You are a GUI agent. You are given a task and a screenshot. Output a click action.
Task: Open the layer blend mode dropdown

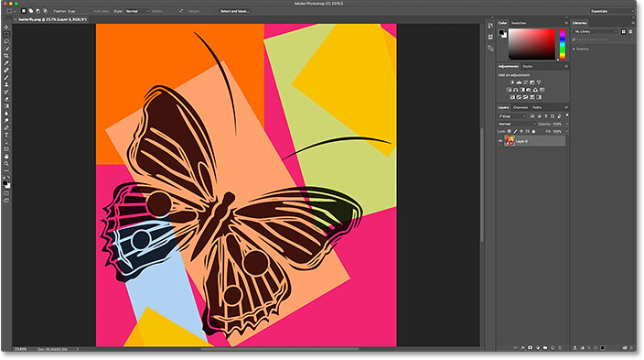pyautogui.click(x=517, y=124)
